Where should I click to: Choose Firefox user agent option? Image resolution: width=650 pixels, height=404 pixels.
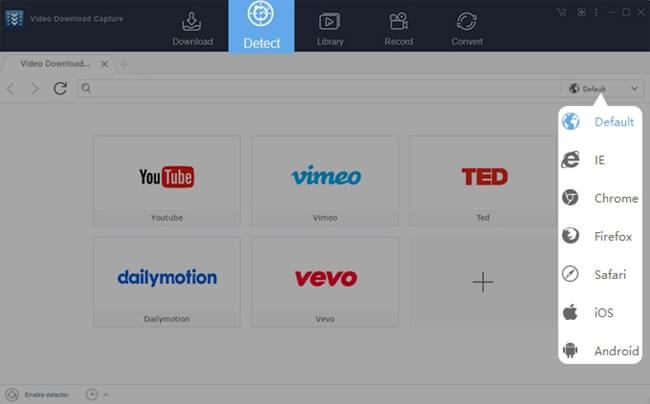click(x=600, y=236)
